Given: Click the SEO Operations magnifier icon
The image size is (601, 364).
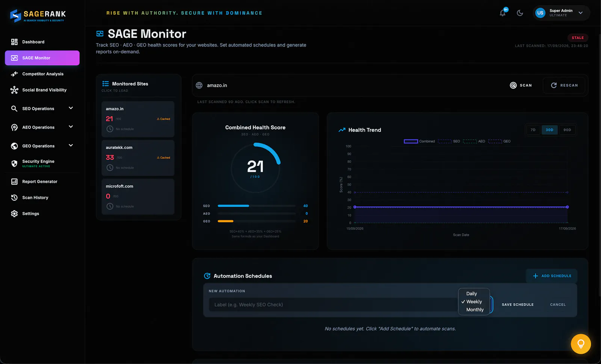Looking at the screenshot, I should point(14,108).
